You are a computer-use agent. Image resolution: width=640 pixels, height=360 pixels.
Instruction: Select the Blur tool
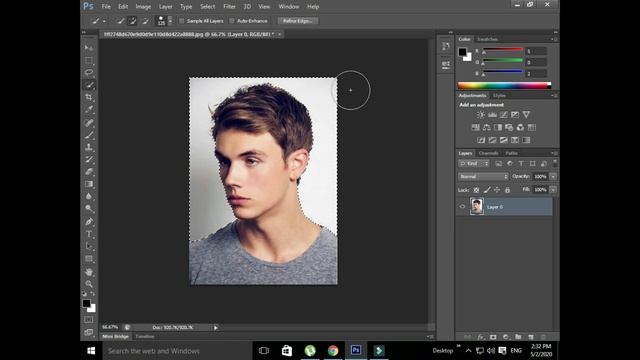pyautogui.click(x=89, y=196)
